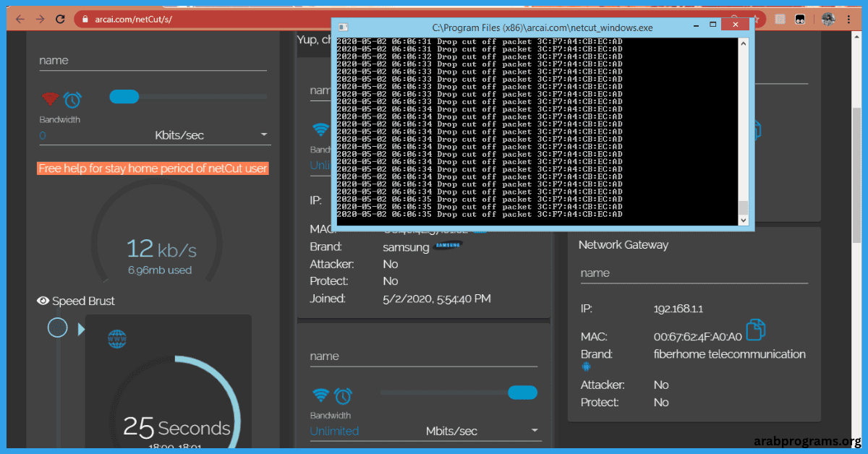Go forward in the Chrome browser
Screen dimensions: 868x454
tap(40, 19)
